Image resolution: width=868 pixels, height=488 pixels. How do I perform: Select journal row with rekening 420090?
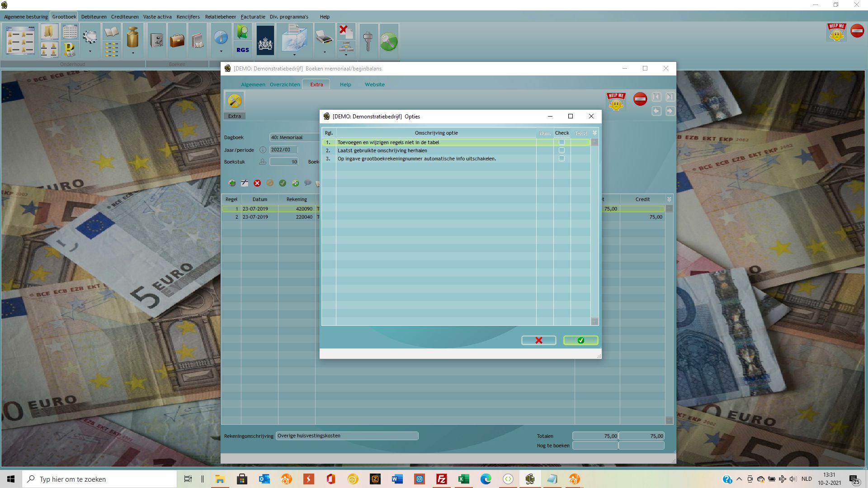pyautogui.click(x=443, y=209)
